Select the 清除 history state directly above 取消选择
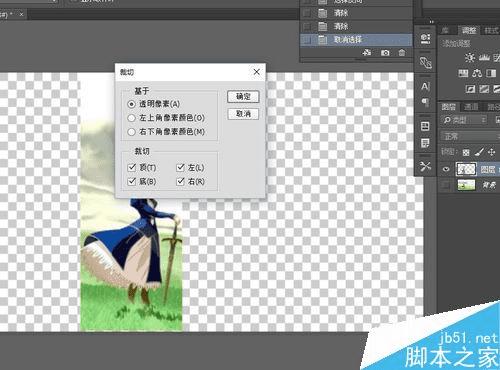 356,26
